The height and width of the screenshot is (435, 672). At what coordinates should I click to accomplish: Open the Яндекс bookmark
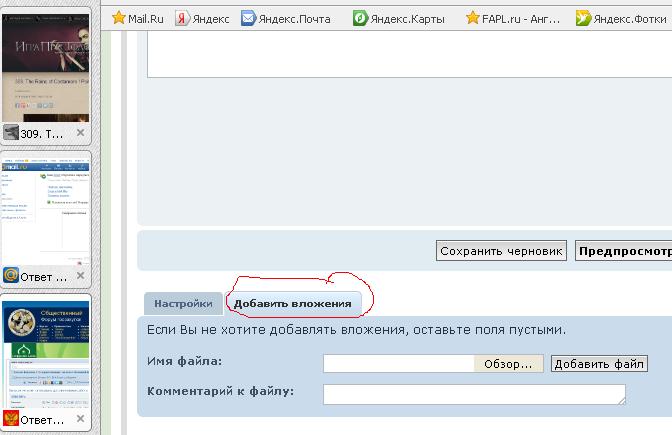[203, 18]
